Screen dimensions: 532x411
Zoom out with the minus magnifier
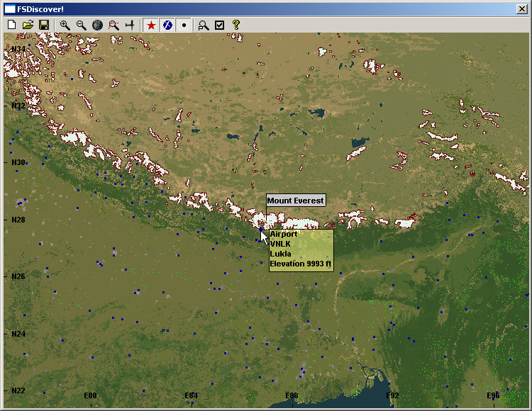[81, 25]
